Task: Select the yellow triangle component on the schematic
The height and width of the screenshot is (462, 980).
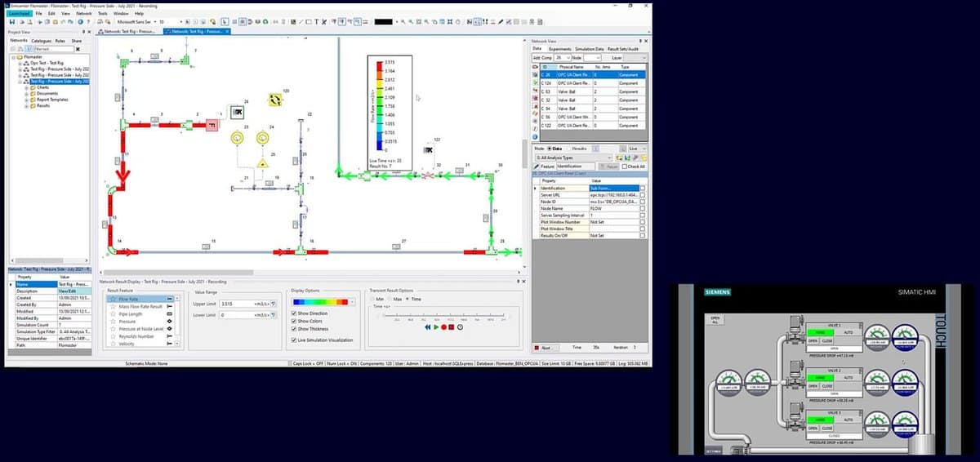Action: point(263,164)
